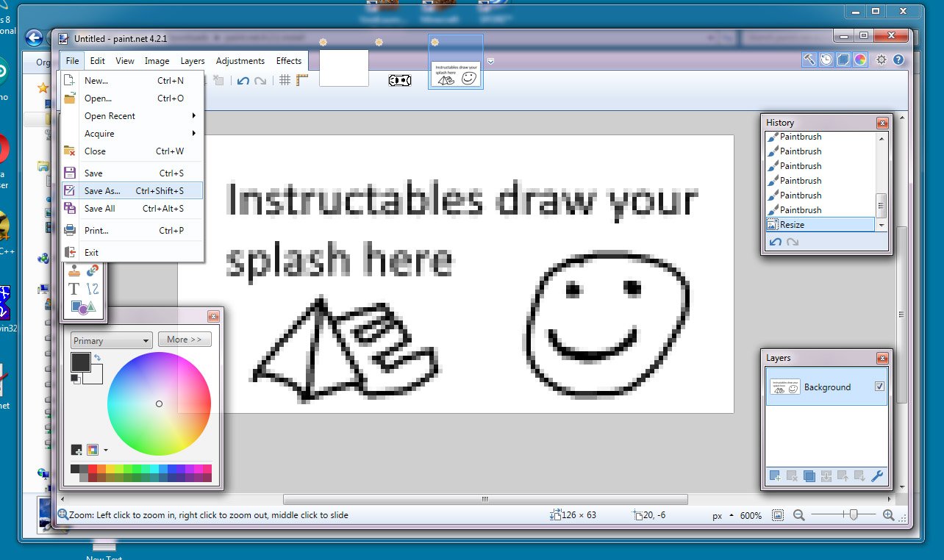Duplicate the layer in the Layers panel
The height and width of the screenshot is (560, 944).
[809, 476]
